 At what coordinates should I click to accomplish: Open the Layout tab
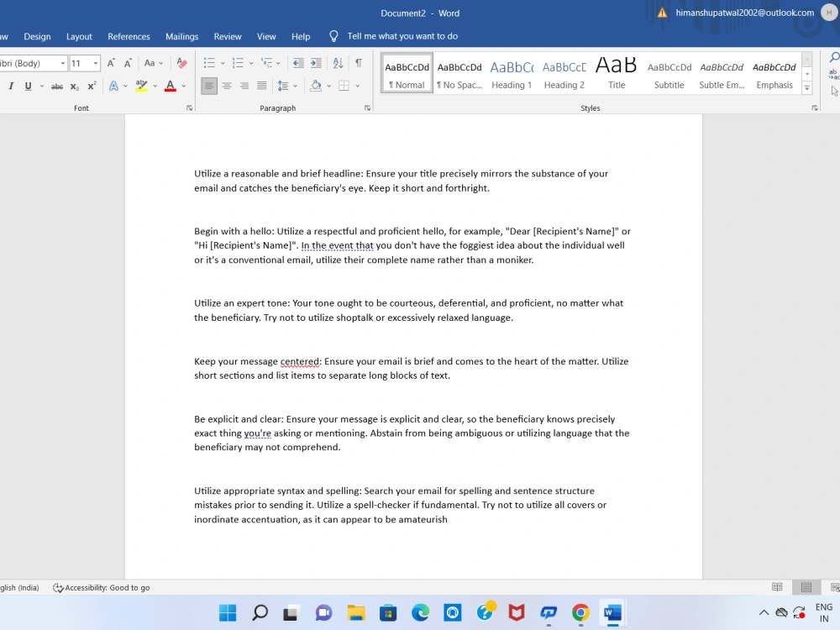point(79,36)
